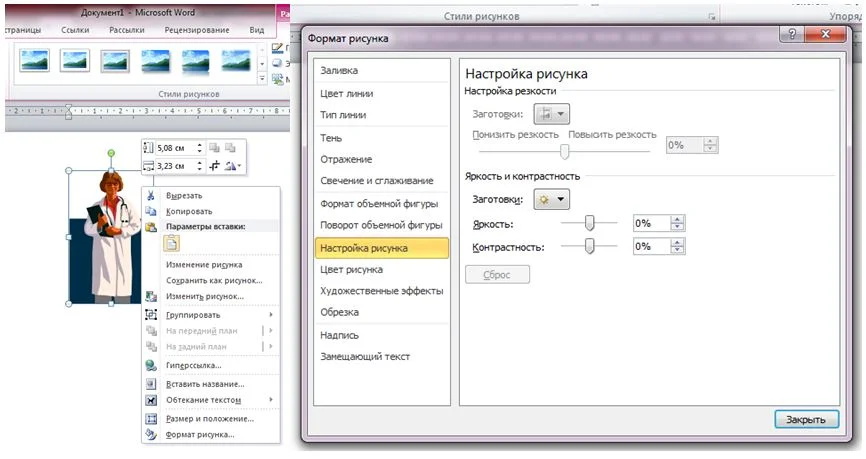Click the paste option icon under Параметры вставки
866x459 pixels.
(x=171, y=243)
